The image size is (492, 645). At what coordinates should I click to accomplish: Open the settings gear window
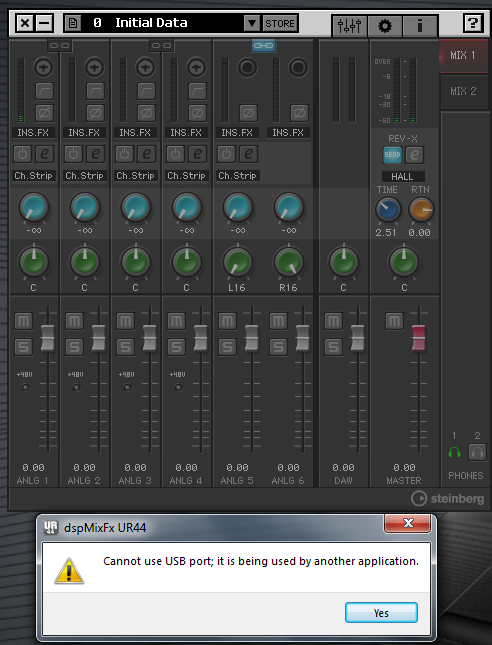(x=385, y=26)
